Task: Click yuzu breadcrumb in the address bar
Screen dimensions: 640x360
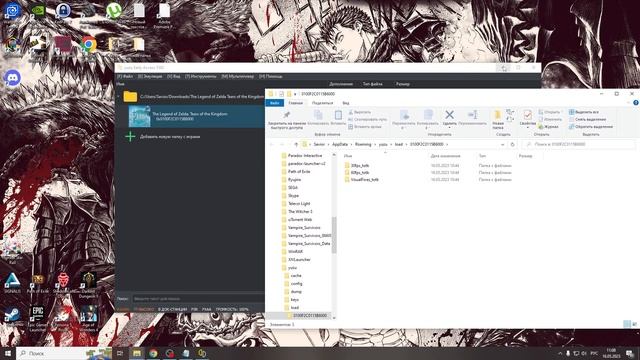Action: tap(383, 144)
